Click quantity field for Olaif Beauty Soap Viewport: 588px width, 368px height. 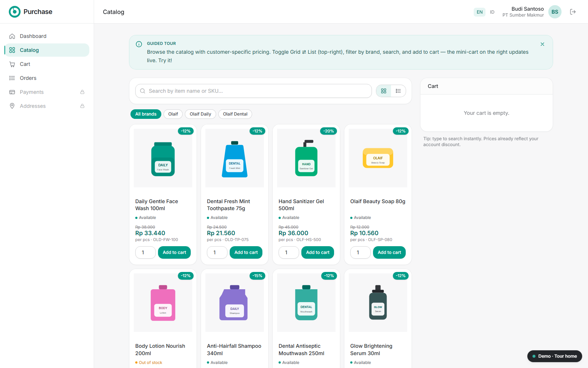361,252
